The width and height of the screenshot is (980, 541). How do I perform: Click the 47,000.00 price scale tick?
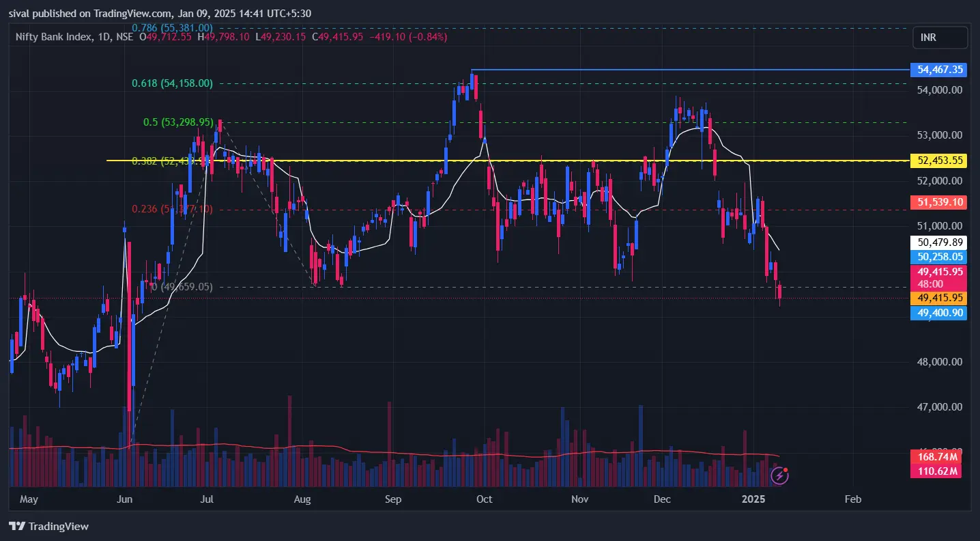(x=940, y=406)
